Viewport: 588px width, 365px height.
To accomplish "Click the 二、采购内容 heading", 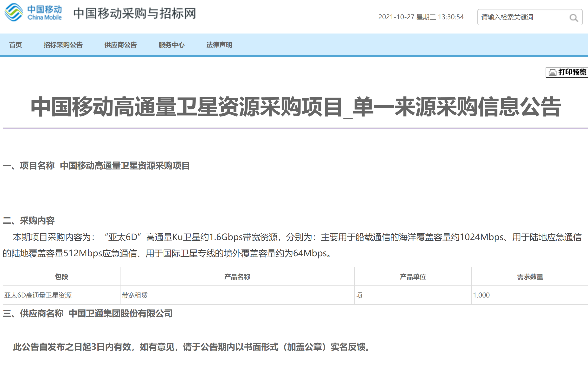I will [29, 220].
